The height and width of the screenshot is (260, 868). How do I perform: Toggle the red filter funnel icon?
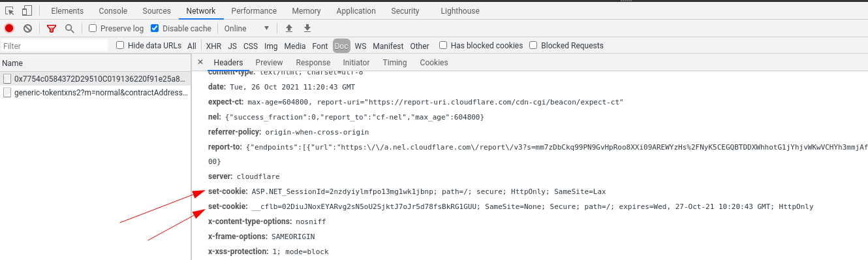(x=52, y=29)
